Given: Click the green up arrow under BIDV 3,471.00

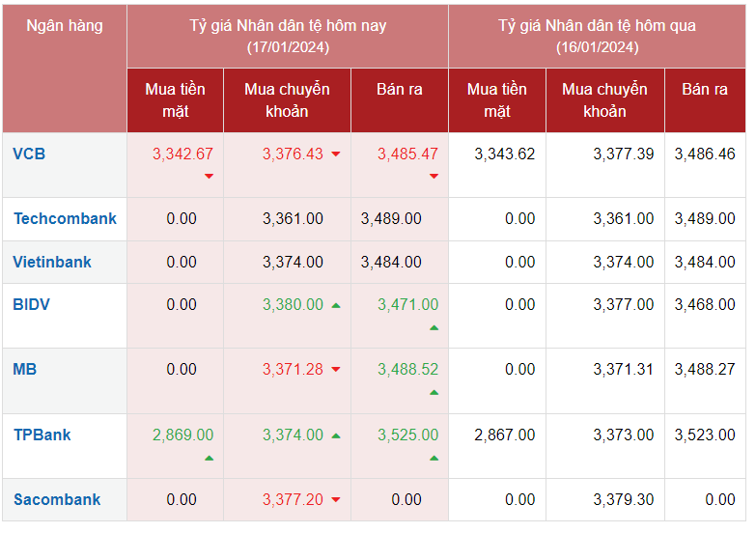Looking at the screenshot, I should (x=434, y=327).
